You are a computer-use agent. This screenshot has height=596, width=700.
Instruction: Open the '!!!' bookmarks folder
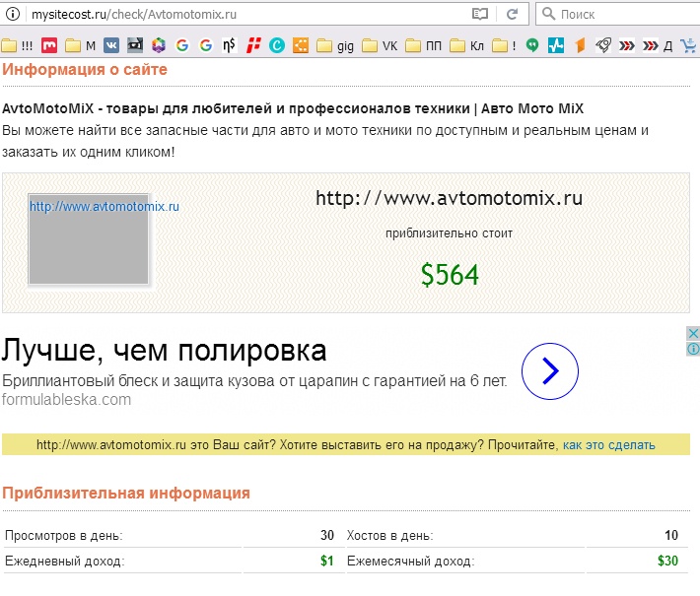pos(17,45)
